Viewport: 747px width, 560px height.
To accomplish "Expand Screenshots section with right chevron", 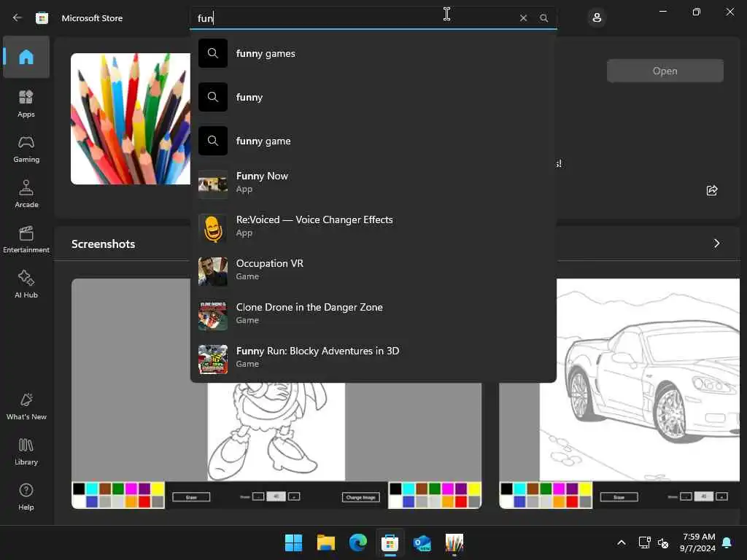I will (x=716, y=244).
